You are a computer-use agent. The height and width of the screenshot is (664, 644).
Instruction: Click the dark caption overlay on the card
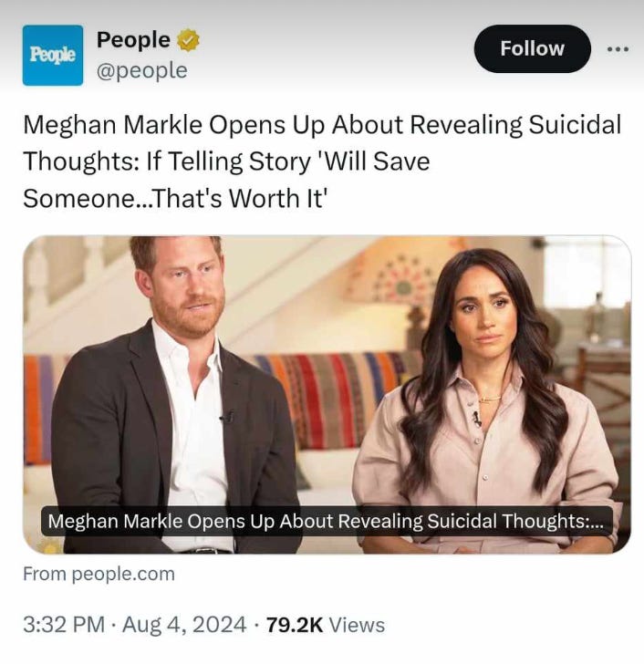[x=327, y=521]
